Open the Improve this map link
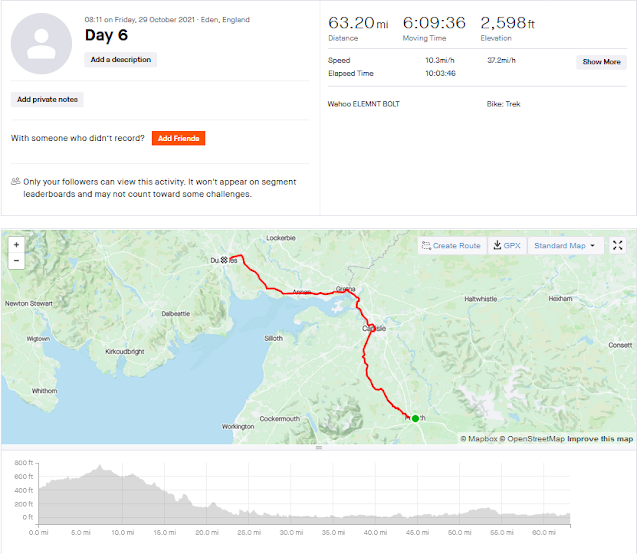Screen dimensions: 640x554 [601, 438]
